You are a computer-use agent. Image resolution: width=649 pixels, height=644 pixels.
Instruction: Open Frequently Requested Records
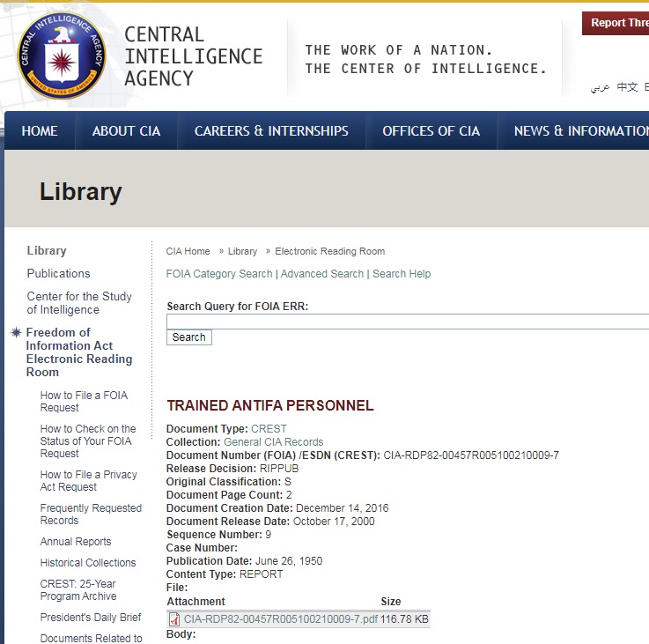click(91, 514)
